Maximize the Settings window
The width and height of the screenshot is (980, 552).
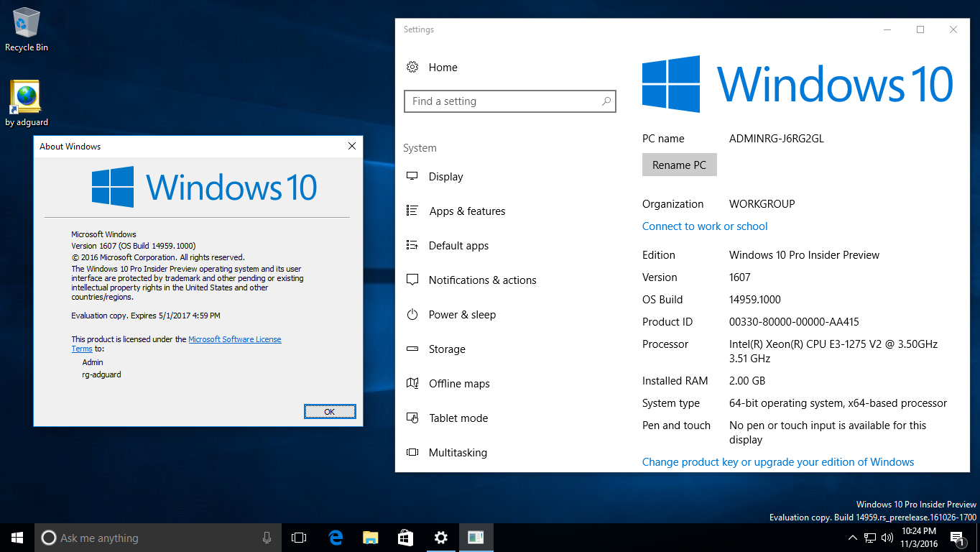[x=920, y=29]
